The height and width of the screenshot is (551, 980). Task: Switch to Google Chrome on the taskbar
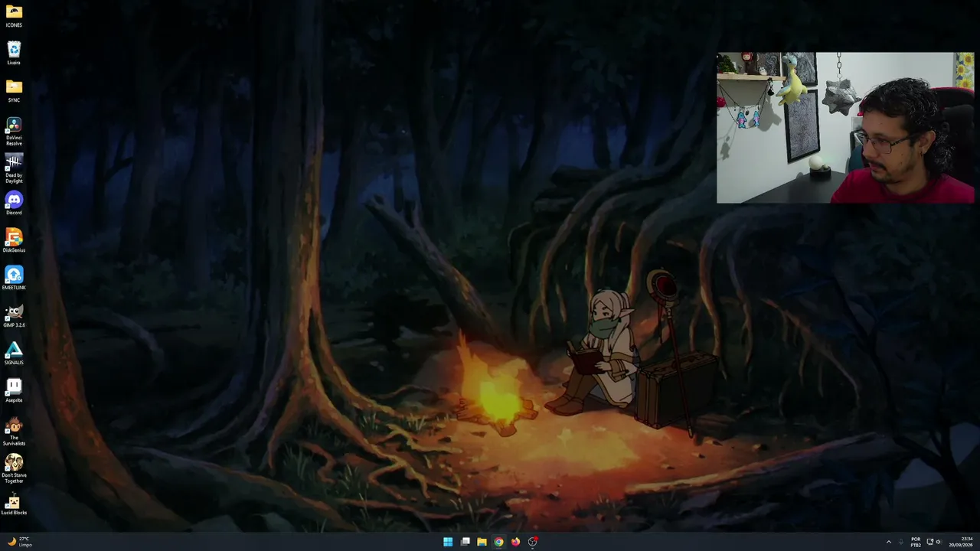click(x=498, y=542)
